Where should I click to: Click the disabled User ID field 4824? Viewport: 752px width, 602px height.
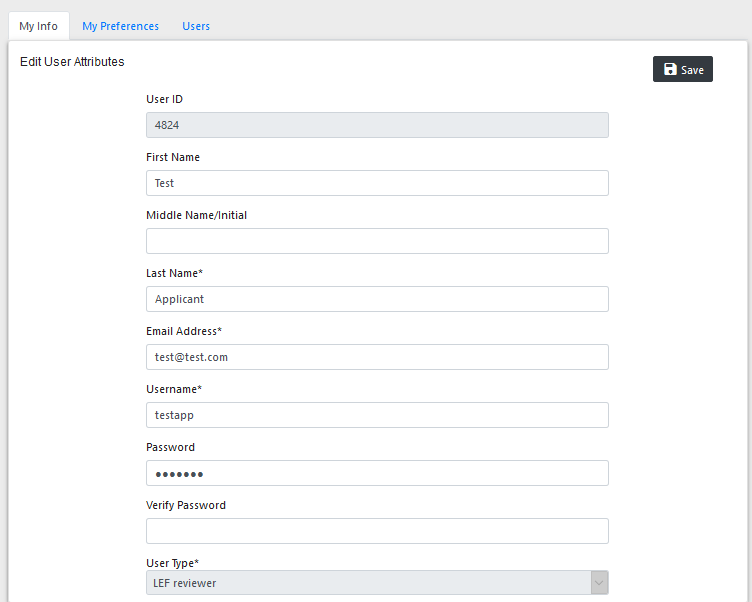click(x=377, y=125)
